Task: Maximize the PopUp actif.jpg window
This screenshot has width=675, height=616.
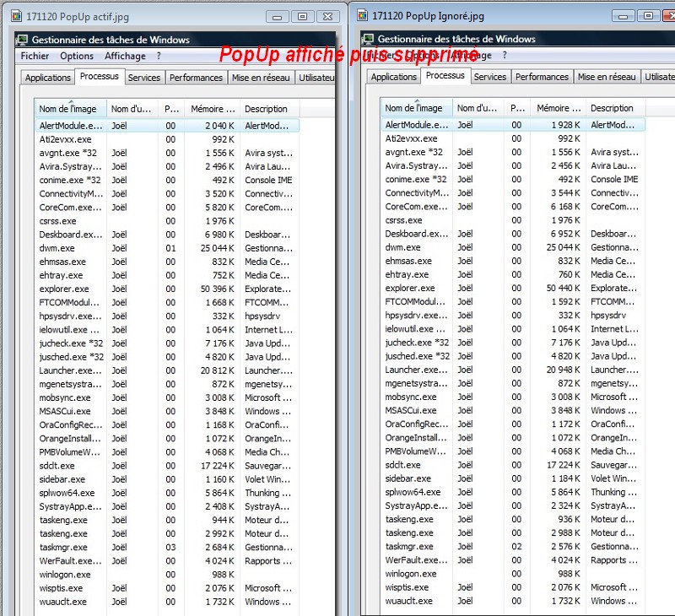Action: point(302,17)
